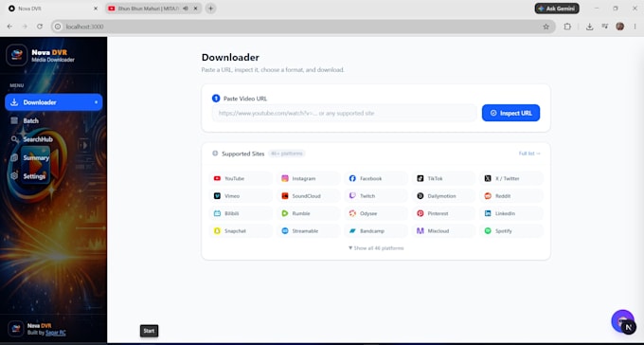
Task: Open the Full list link
Action: coord(529,154)
